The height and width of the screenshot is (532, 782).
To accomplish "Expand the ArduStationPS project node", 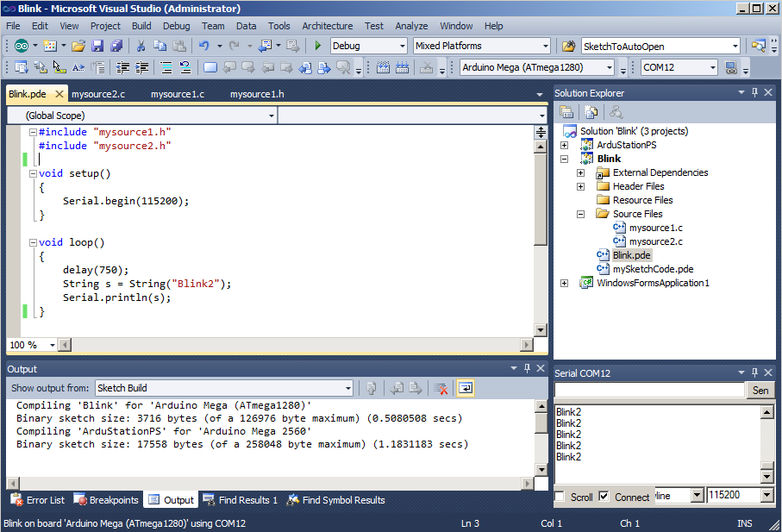I will point(564,145).
